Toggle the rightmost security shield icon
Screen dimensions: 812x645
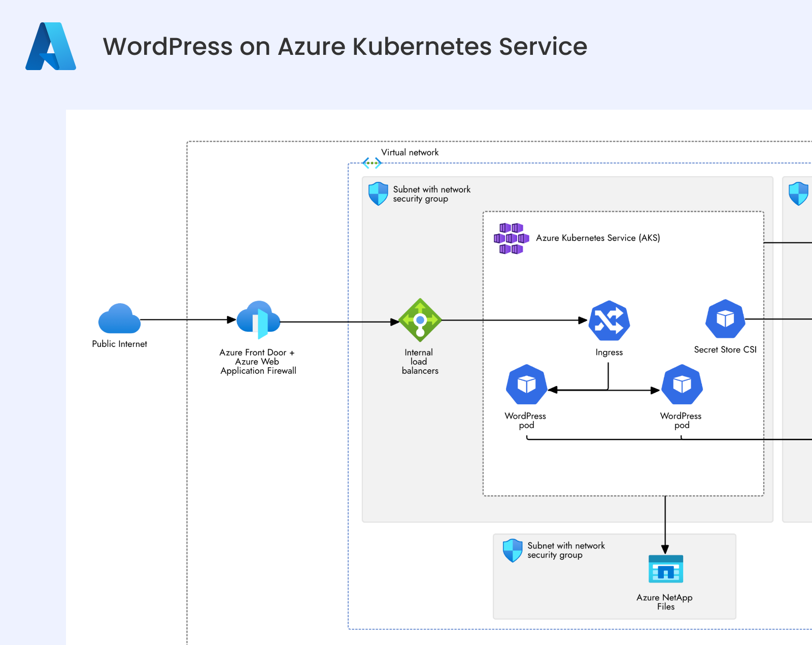[798, 193]
